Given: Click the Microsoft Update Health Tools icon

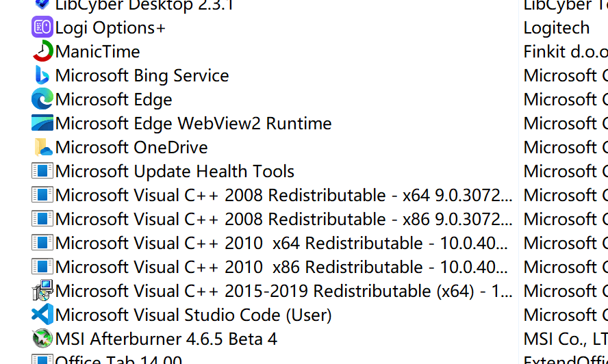Looking at the screenshot, I should (x=42, y=171).
